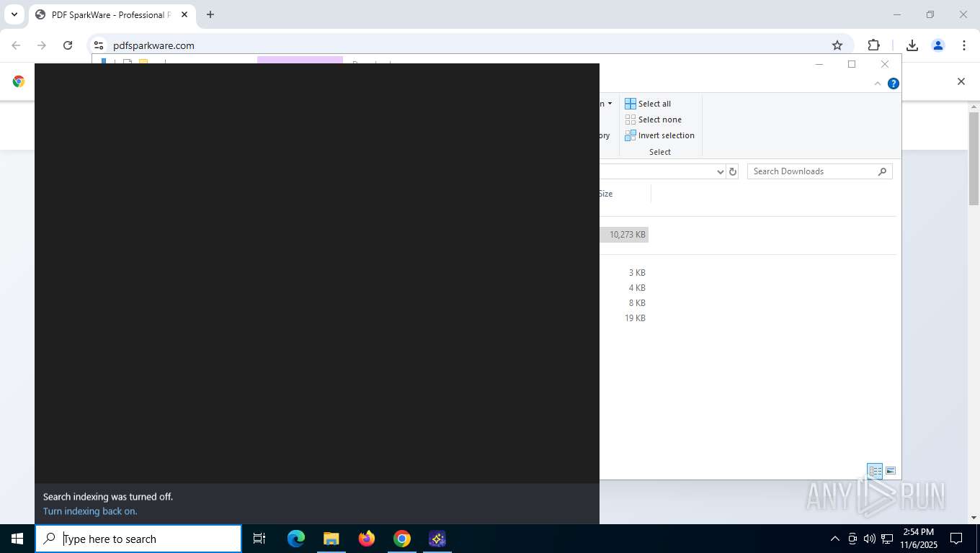The image size is (980, 553).
Task: Select the PDF SparkWare Chrome tab
Action: click(x=112, y=14)
